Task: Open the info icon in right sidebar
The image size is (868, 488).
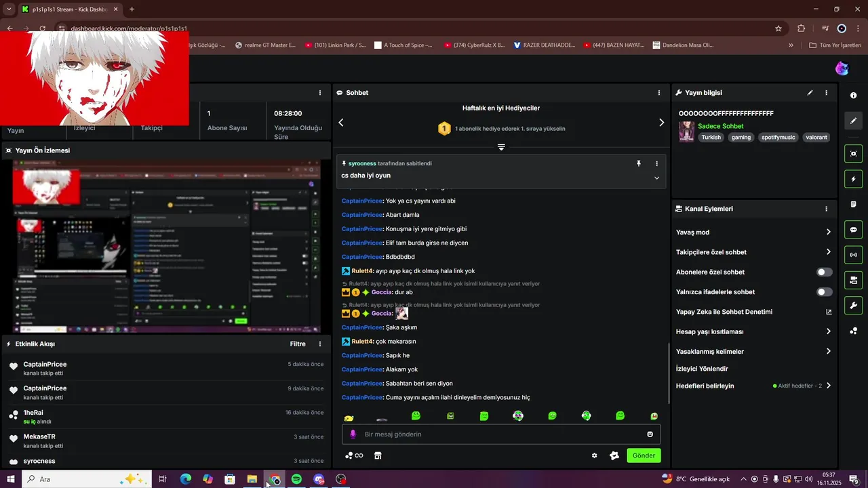Action: pos(853,96)
